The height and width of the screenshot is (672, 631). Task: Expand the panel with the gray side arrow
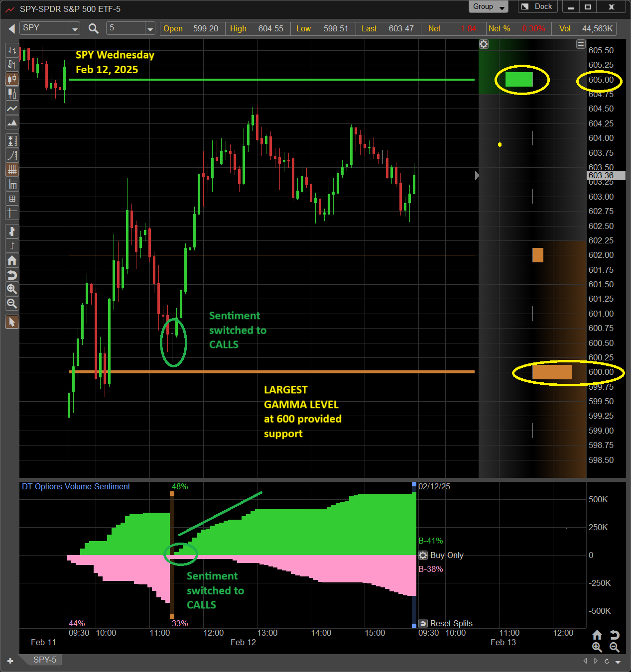[477, 175]
